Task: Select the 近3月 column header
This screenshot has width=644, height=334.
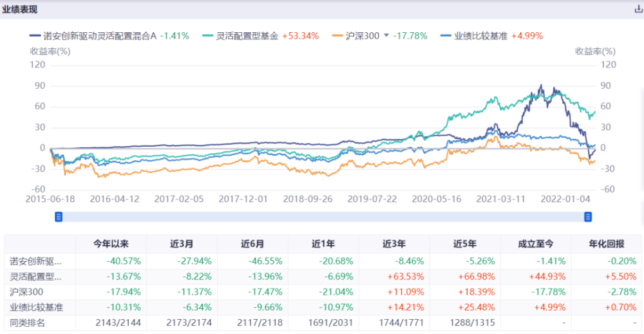Action: click(182, 244)
